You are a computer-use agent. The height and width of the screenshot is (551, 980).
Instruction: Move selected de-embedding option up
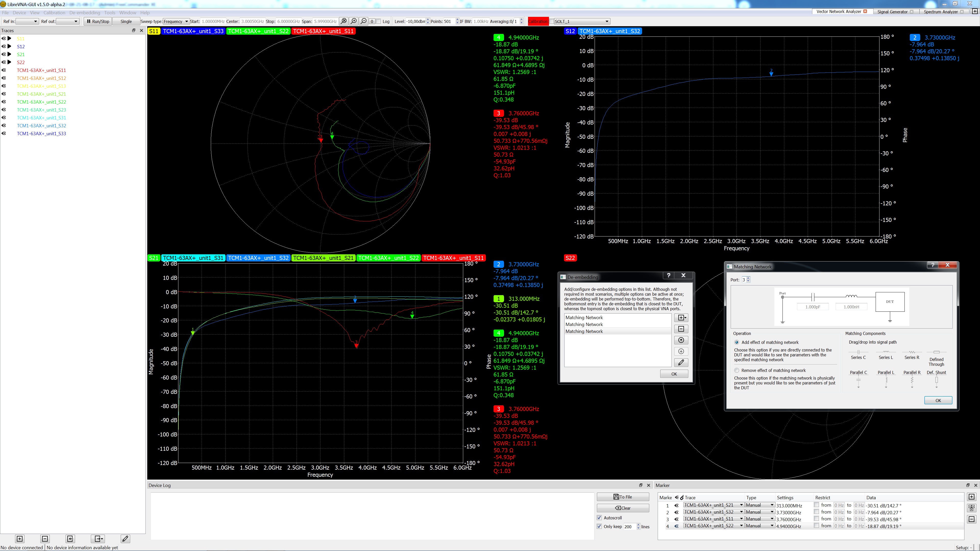(681, 340)
